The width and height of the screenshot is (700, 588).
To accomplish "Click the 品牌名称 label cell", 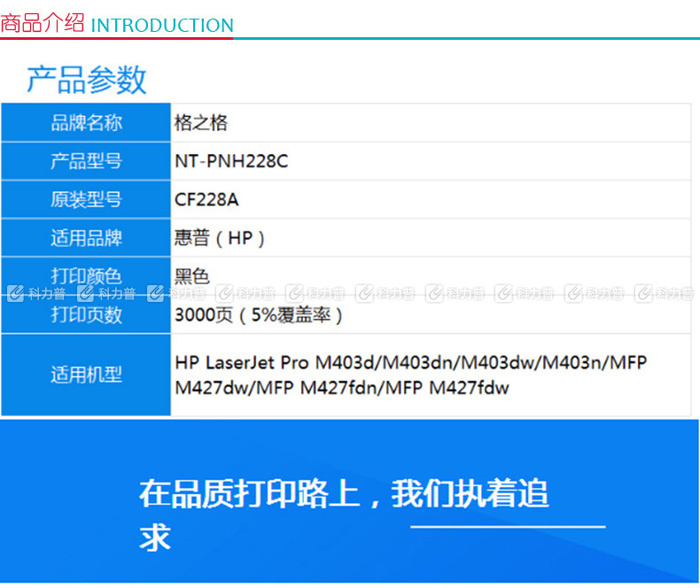I will pyautogui.click(x=86, y=123).
